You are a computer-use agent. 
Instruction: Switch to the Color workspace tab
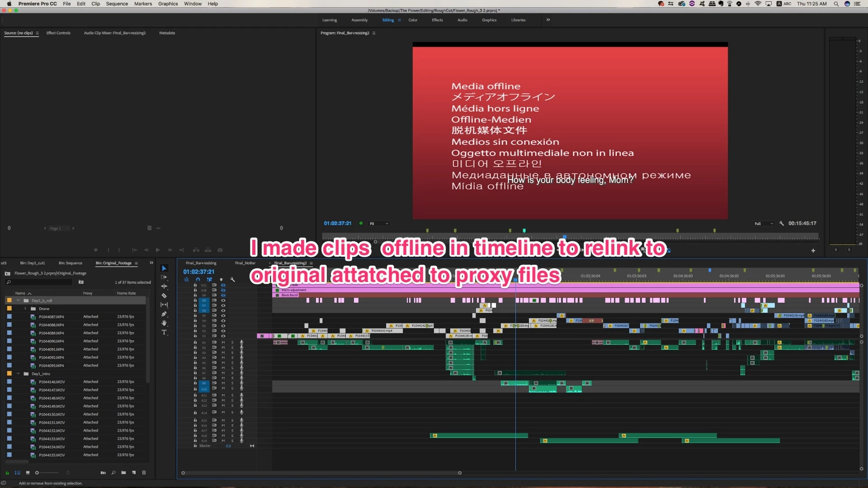click(x=413, y=20)
